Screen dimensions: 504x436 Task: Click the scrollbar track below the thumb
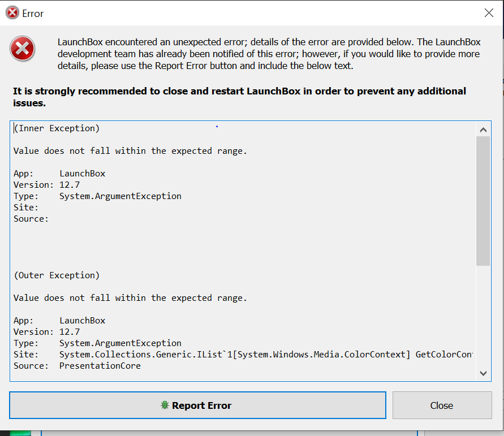(x=483, y=317)
